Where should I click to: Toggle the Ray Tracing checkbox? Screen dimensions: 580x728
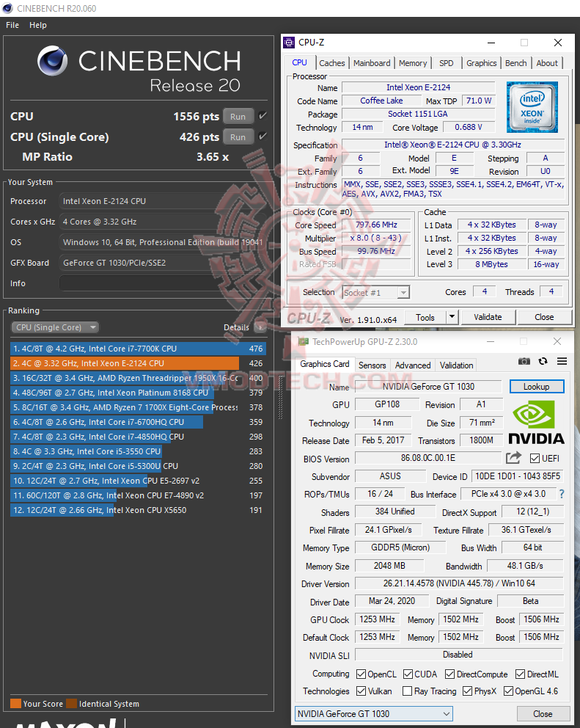(408, 691)
